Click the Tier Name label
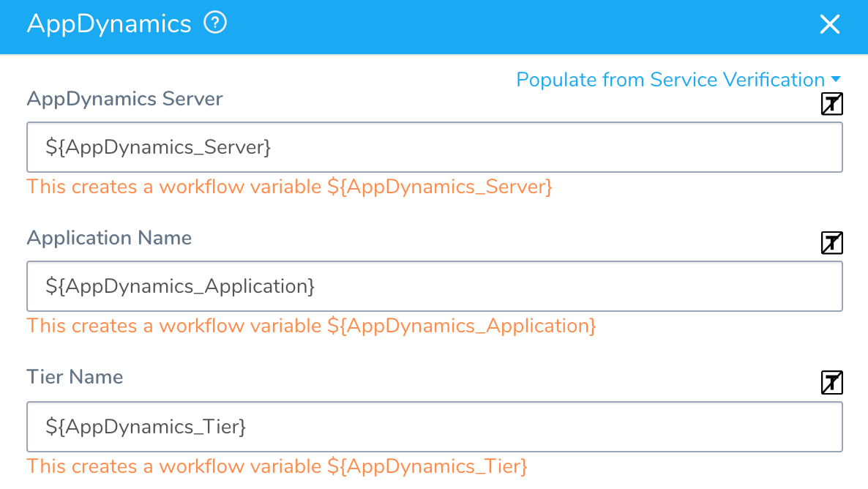The width and height of the screenshot is (868, 489). point(75,377)
